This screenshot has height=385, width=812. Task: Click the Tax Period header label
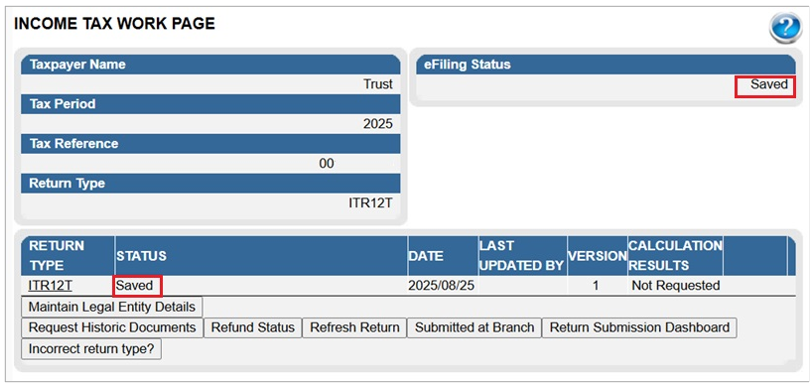tap(62, 104)
